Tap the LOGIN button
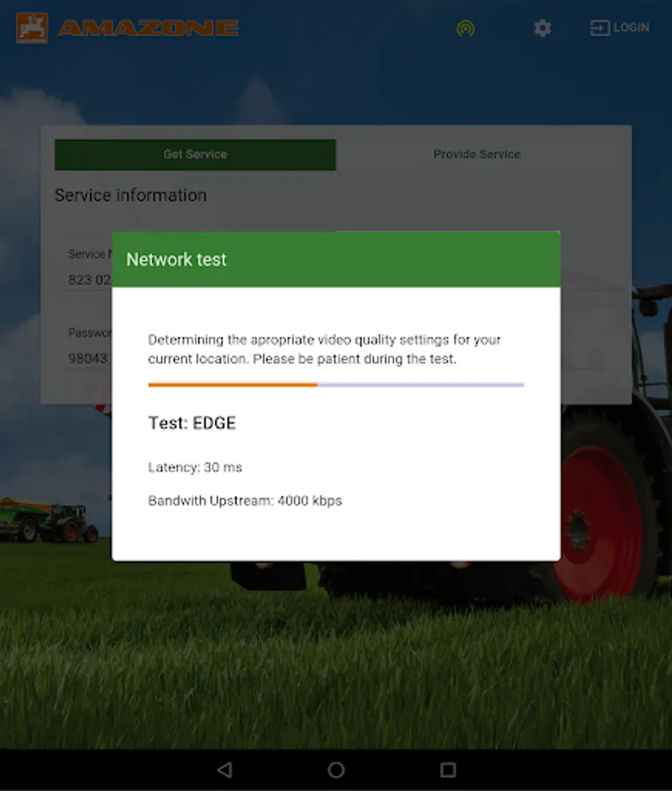This screenshot has height=791, width=672. tap(619, 28)
